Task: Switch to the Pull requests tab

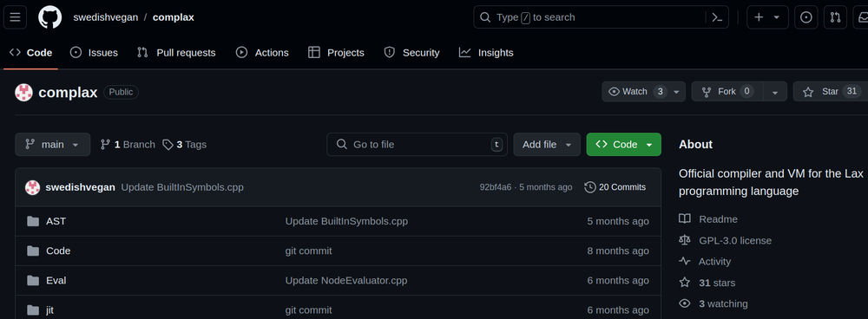Action: click(x=176, y=53)
